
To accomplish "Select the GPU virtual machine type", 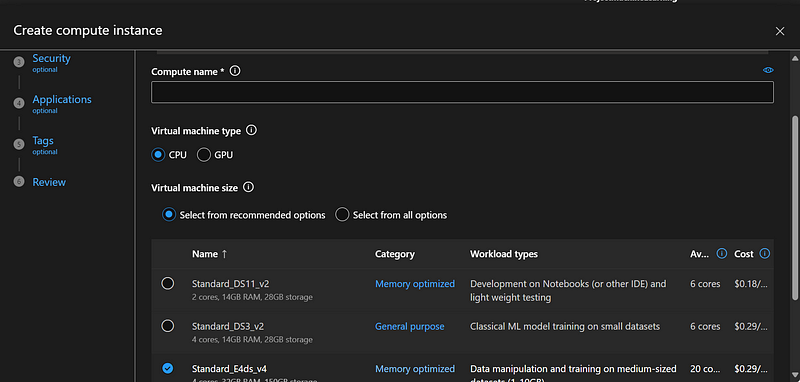I will 204,155.
